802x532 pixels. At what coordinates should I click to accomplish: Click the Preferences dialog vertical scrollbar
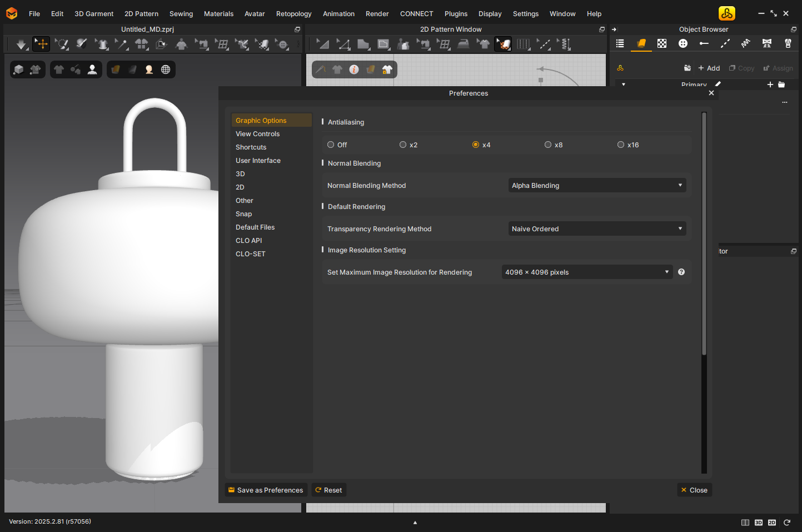tap(704, 233)
